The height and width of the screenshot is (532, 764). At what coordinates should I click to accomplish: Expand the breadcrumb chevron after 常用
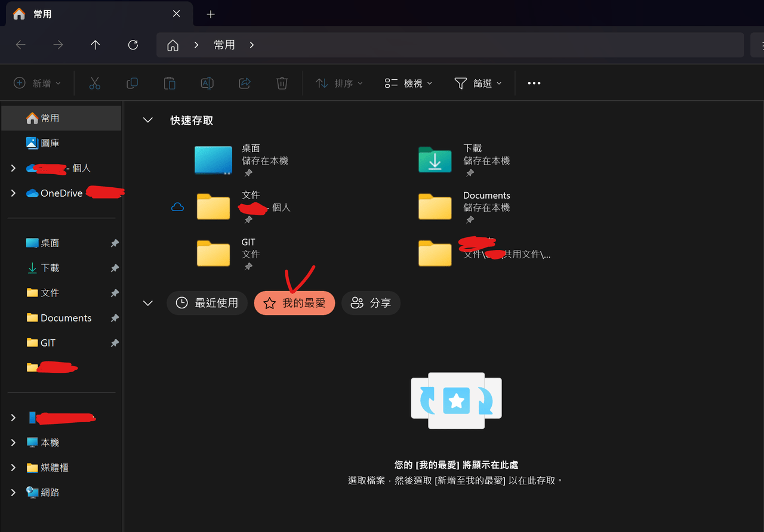point(252,45)
